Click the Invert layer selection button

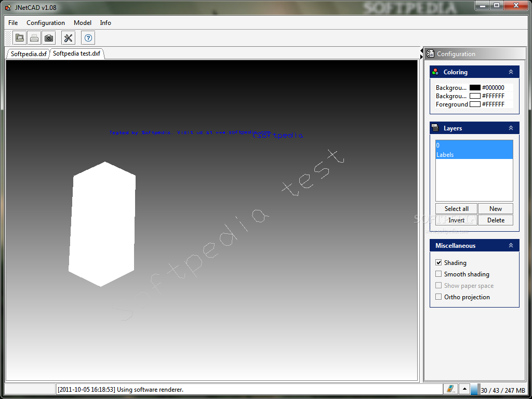pyautogui.click(x=456, y=220)
